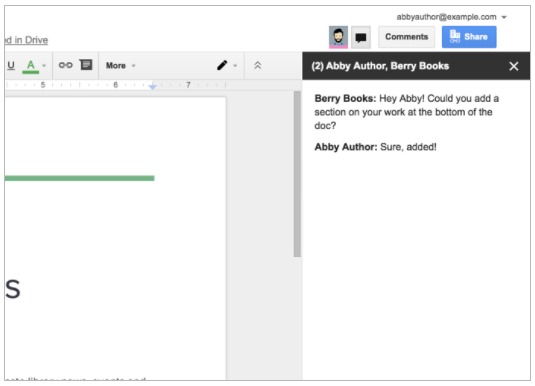
Task: Collapse the menus with double chevron
Action: pos(258,65)
